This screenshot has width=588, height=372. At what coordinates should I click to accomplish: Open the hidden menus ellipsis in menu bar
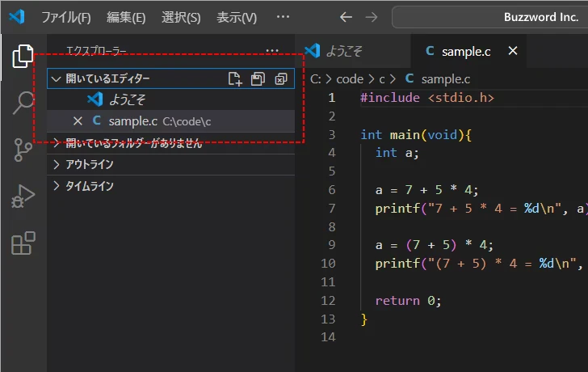(283, 17)
